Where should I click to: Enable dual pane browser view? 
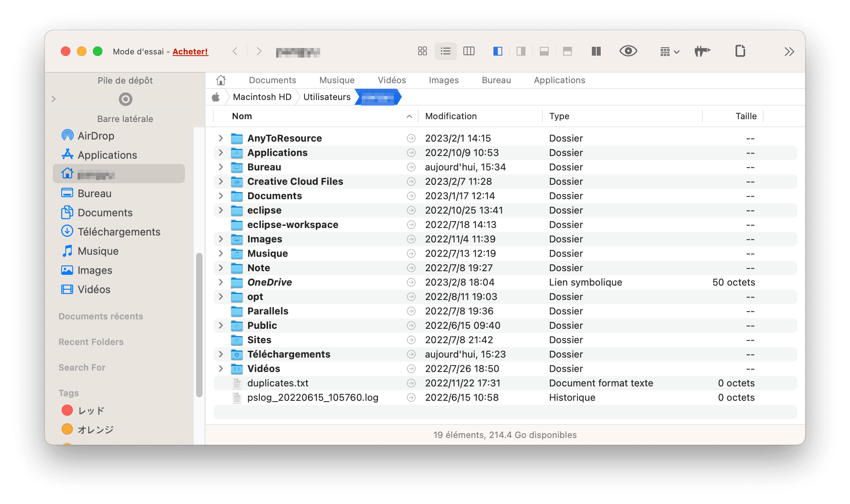click(596, 51)
